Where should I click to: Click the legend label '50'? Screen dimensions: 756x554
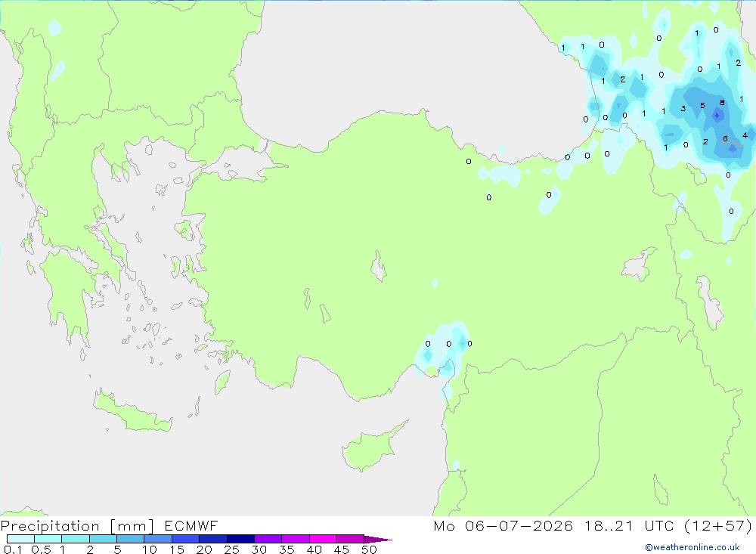pyautogui.click(x=369, y=549)
